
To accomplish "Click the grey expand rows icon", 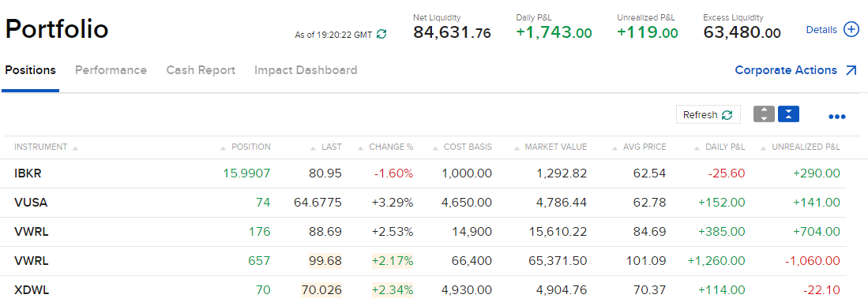I will pyautogui.click(x=764, y=114).
